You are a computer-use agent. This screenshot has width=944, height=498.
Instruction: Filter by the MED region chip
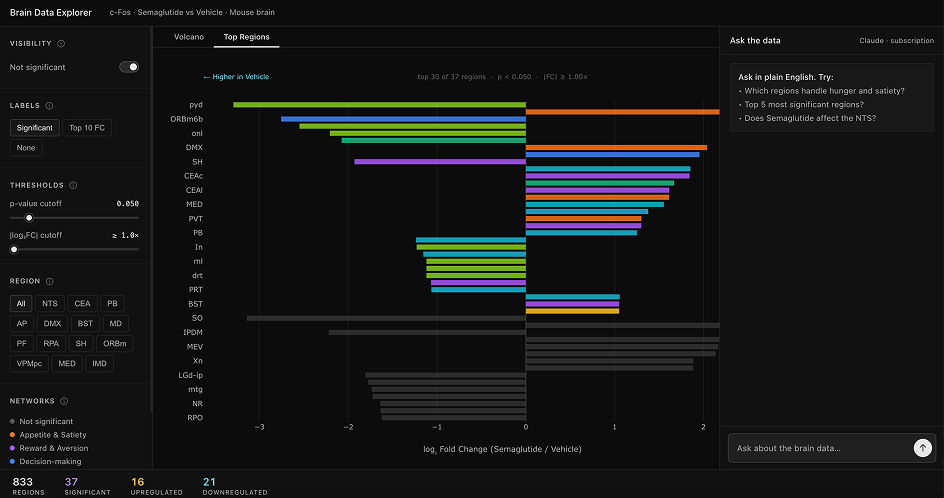coord(67,363)
